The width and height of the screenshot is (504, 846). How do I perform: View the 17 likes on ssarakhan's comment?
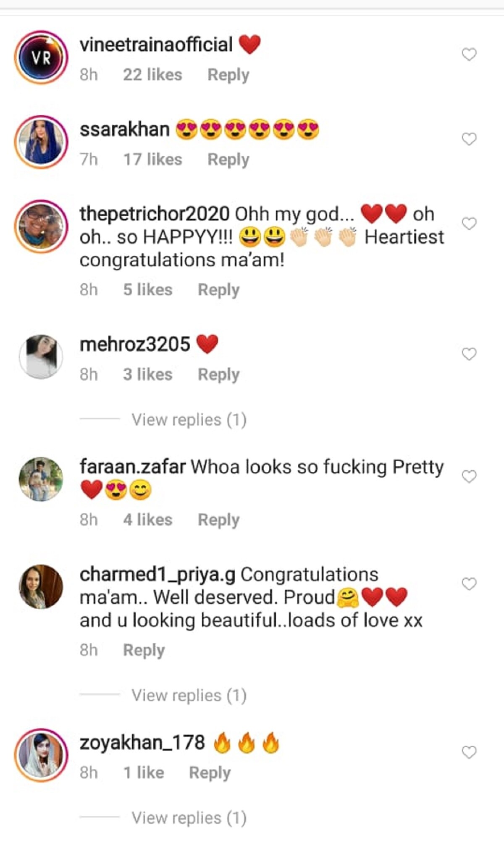click(x=152, y=160)
